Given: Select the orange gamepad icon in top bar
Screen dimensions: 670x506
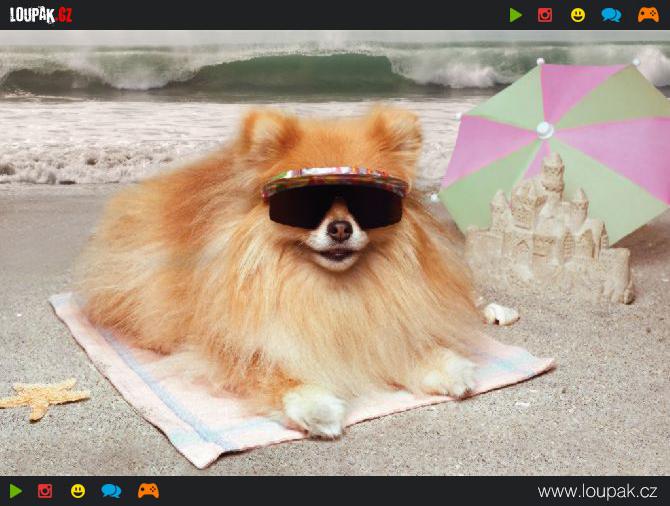Looking at the screenshot, I should tap(648, 15).
